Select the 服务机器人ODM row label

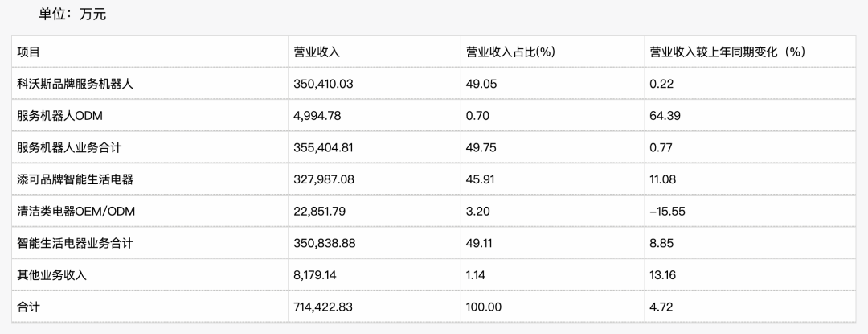click(62, 116)
